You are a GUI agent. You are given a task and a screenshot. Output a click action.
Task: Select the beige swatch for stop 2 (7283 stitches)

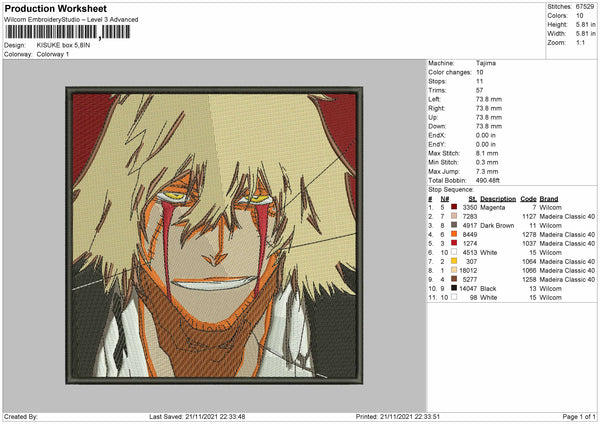(x=454, y=216)
